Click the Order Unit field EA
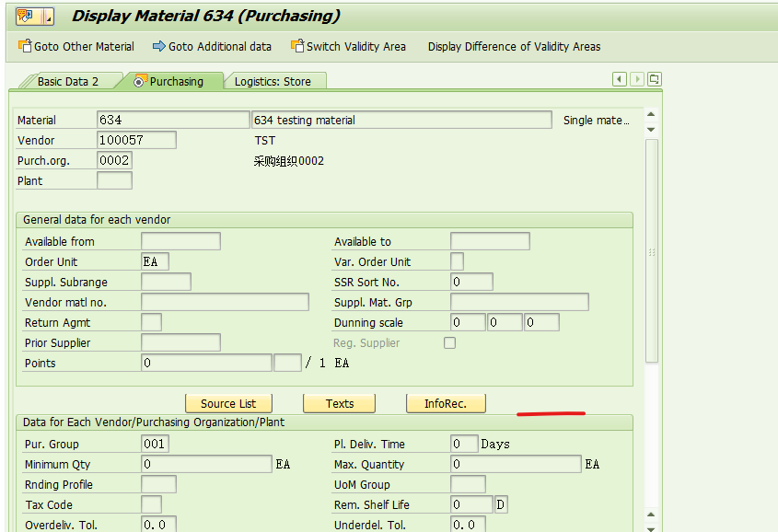The image size is (778, 532). (x=156, y=261)
